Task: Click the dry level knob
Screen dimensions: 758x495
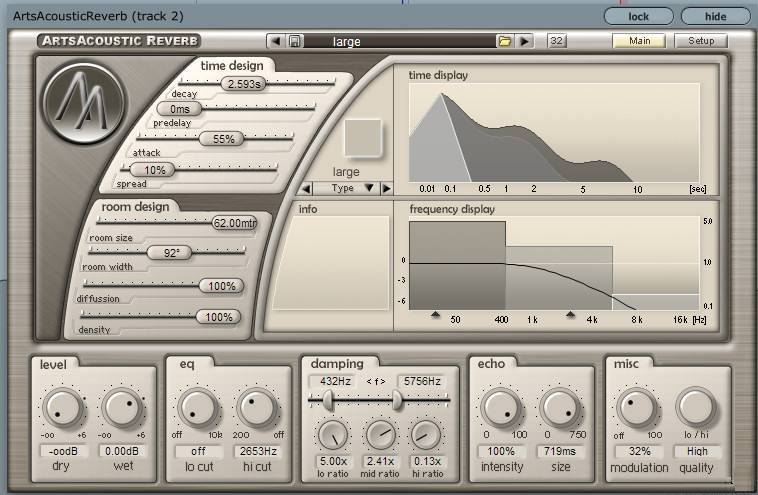Action: (x=63, y=408)
